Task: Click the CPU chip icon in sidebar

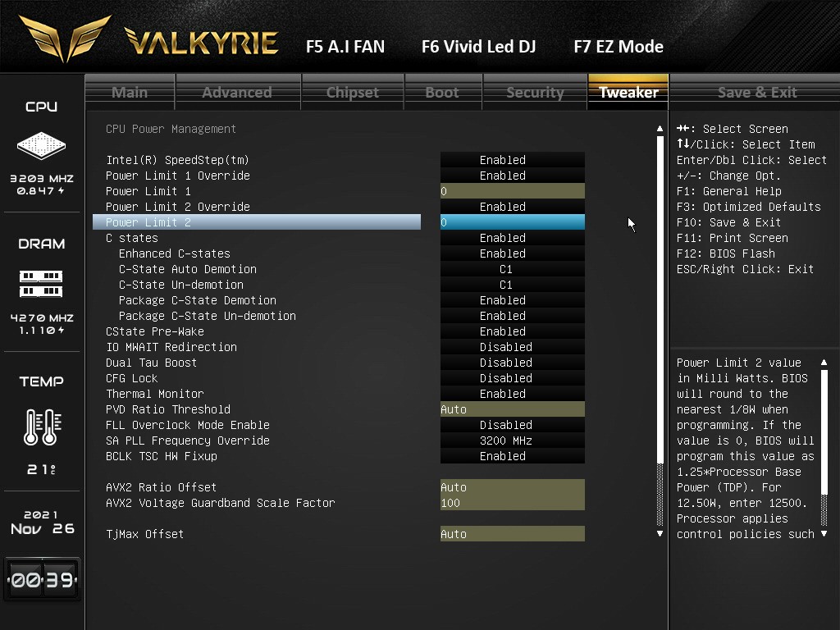Action: point(41,145)
